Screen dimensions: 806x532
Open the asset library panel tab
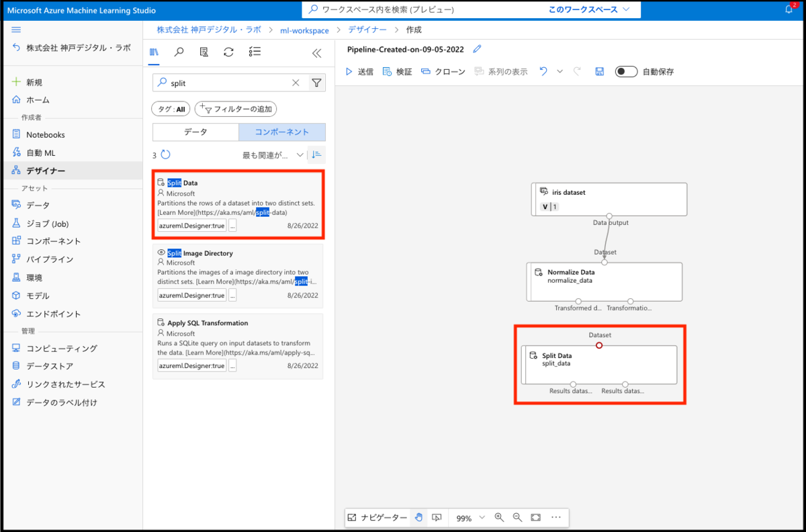pos(154,52)
